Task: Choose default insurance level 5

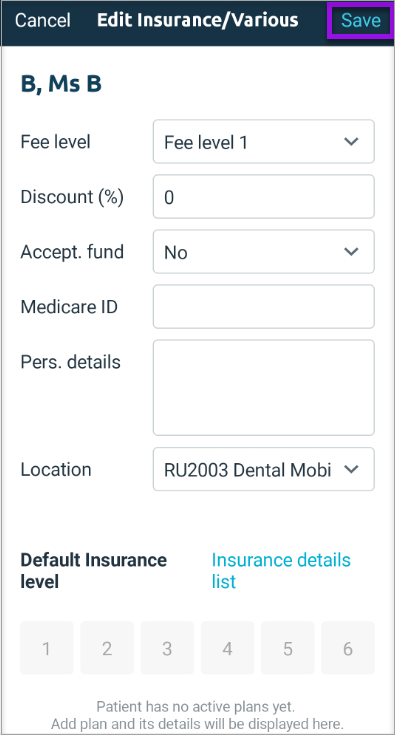Action: [x=288, y=648]
